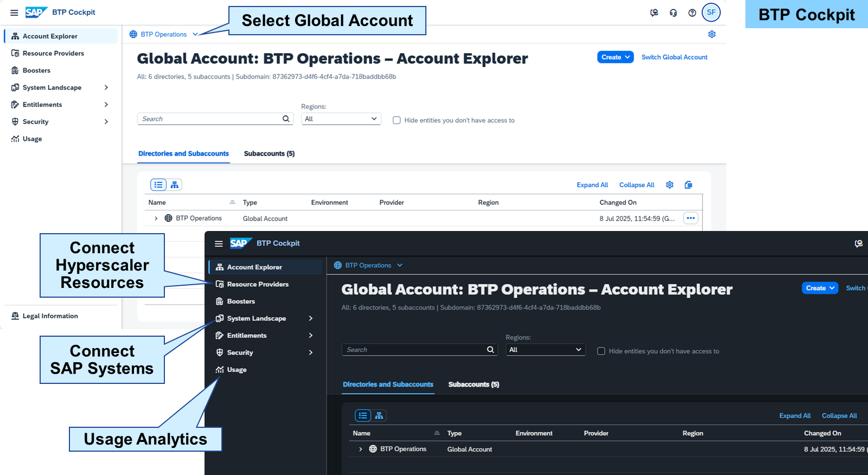Click the Create button in the dark window
868x475 pixels.
pos(820,288)
